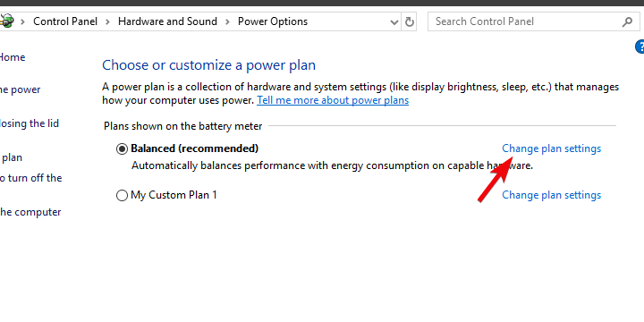Open the address bar history dropdown arrow
644x322 pixels.
[x=394, y=22]
